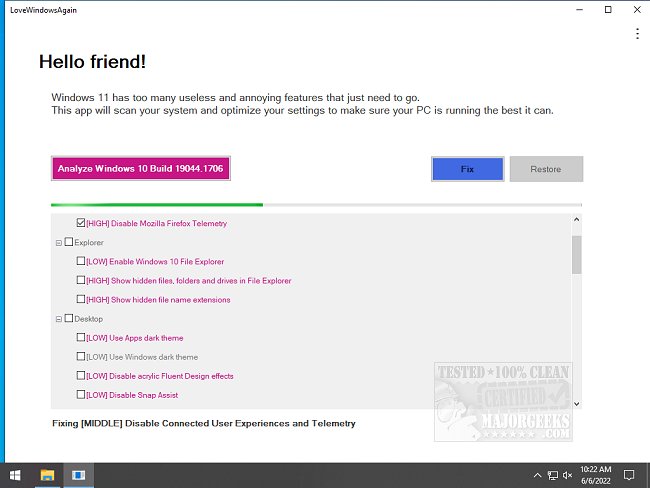Open the taskbar clock showing 10:22 AM

(x=596, y=475)
